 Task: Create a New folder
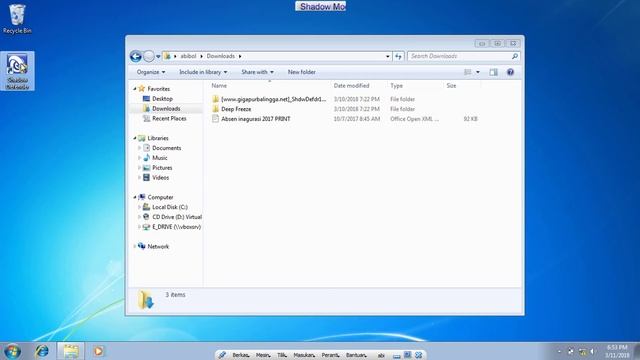click(302, 72)
